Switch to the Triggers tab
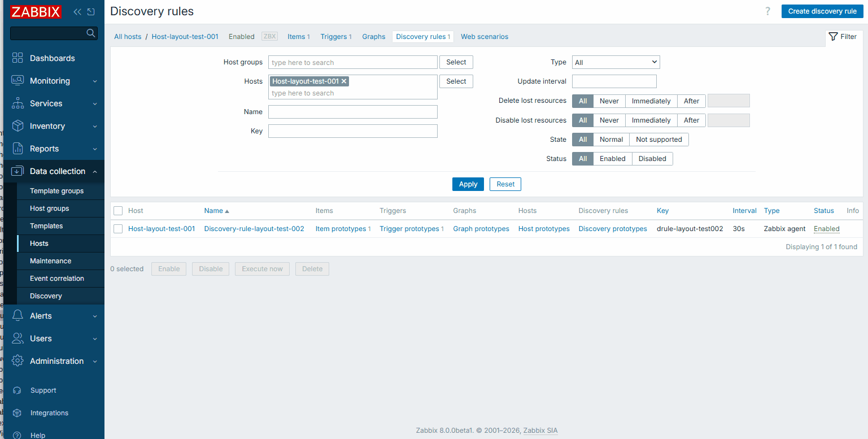868x439 pixels. (x=333, y=37)
